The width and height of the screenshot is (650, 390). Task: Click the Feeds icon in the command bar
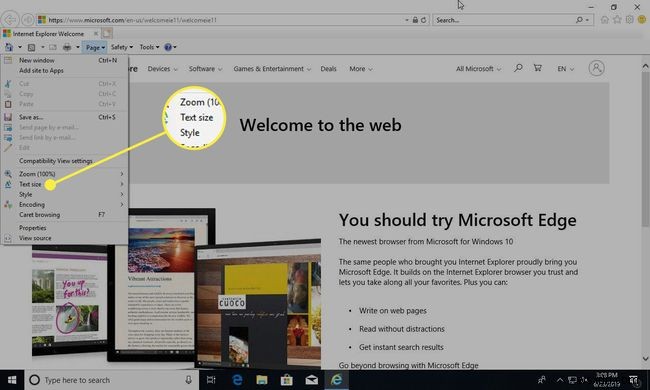tap(32, 47)
